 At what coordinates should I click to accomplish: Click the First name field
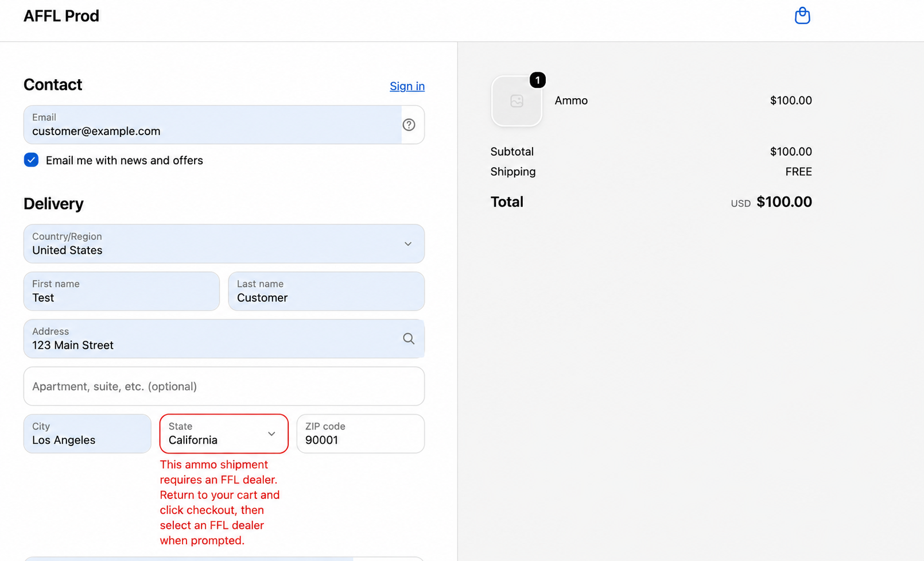122,291
